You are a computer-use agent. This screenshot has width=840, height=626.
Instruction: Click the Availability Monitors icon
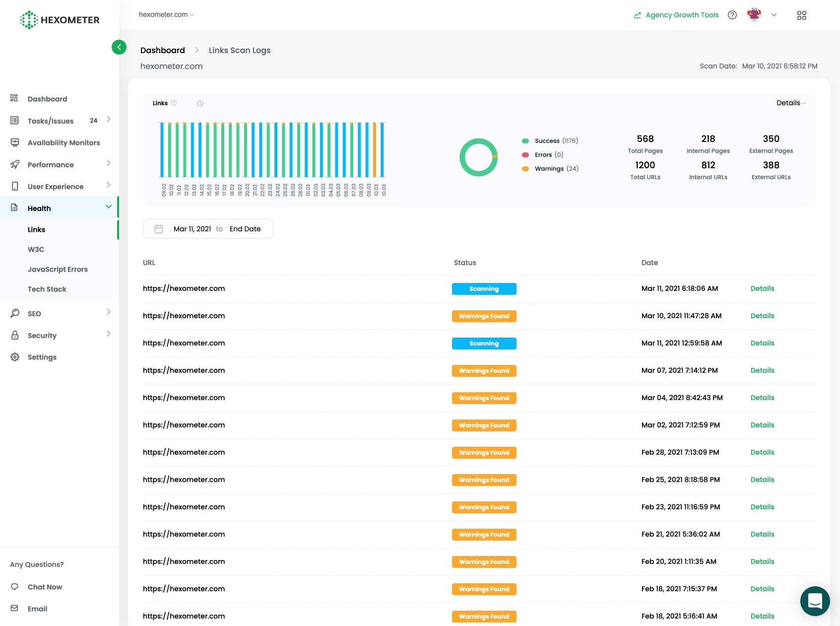click(x=14, y=142)
